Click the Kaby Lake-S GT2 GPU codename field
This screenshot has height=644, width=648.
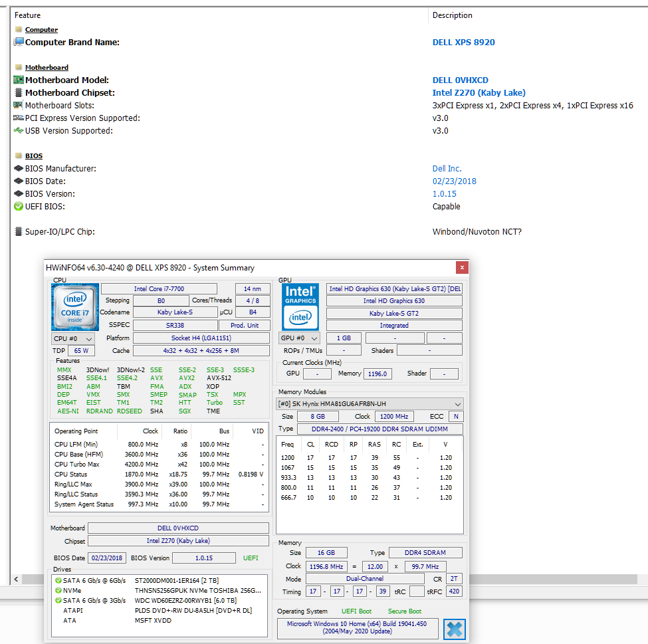[394, 313]
